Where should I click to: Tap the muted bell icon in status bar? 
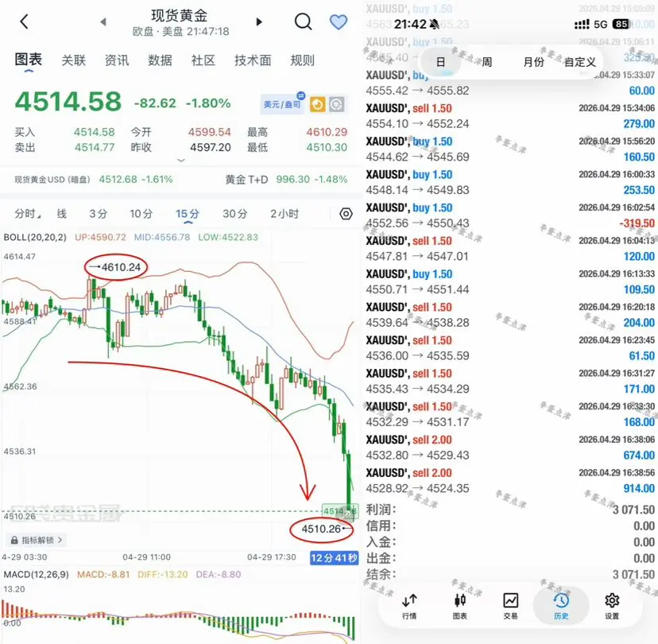tap(435, 25)
